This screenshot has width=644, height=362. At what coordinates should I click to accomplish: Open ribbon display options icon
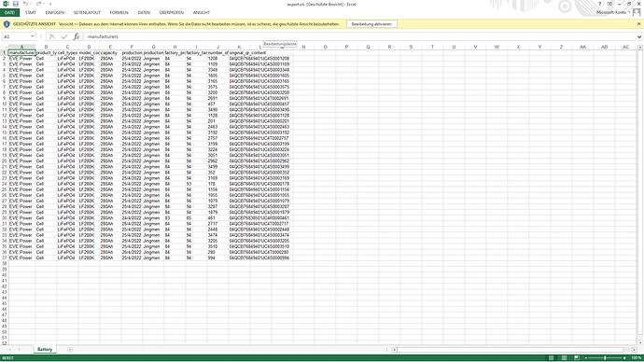[609, 4]
